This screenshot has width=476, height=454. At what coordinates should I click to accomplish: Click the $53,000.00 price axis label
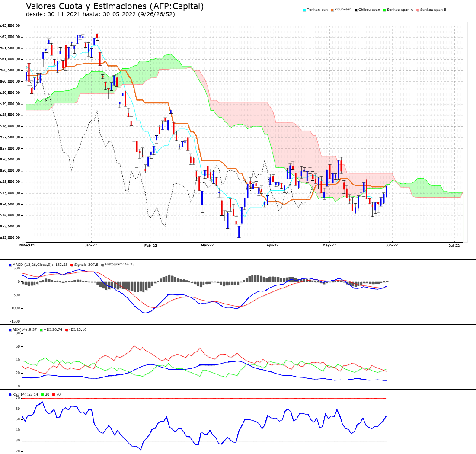click(x=10, y=237)
